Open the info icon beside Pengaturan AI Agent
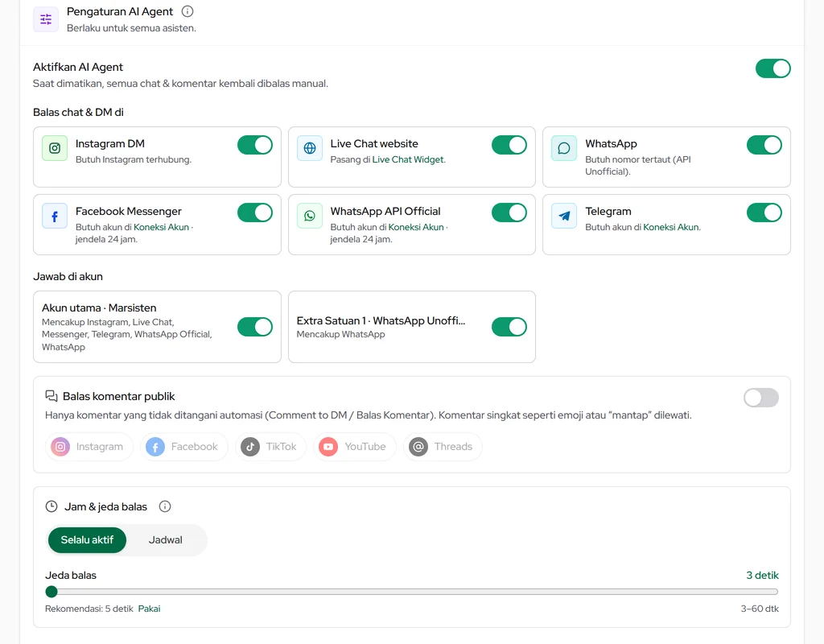Image resolution: width=824 pixels, height=644 pixels. pyautogui.click(x=187, y=11)
